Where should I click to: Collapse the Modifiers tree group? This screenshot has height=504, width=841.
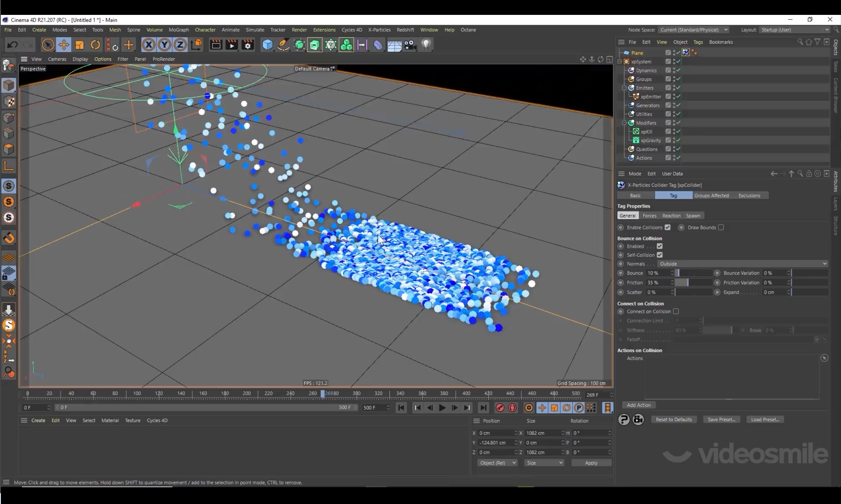point(624,123)
